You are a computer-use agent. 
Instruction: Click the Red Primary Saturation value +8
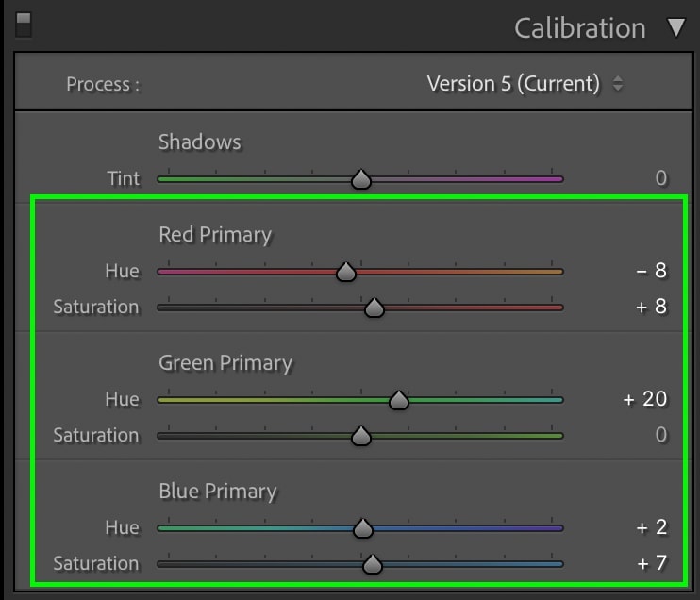point(651,308)
